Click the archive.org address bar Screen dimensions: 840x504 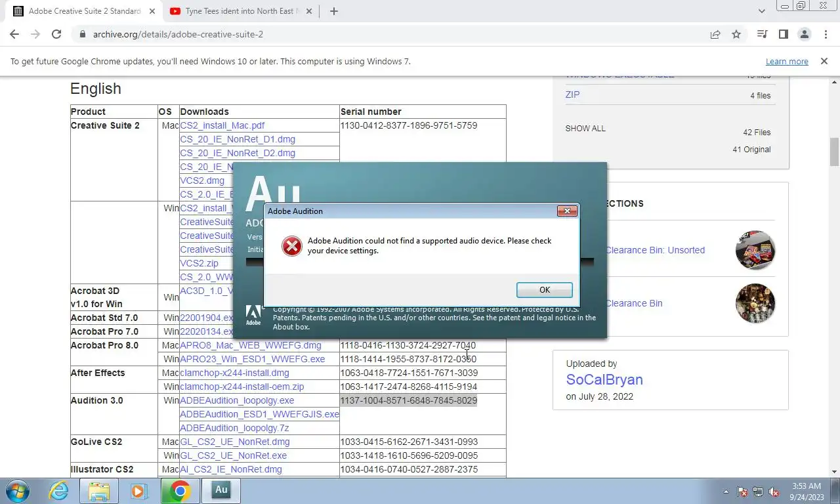394,34
